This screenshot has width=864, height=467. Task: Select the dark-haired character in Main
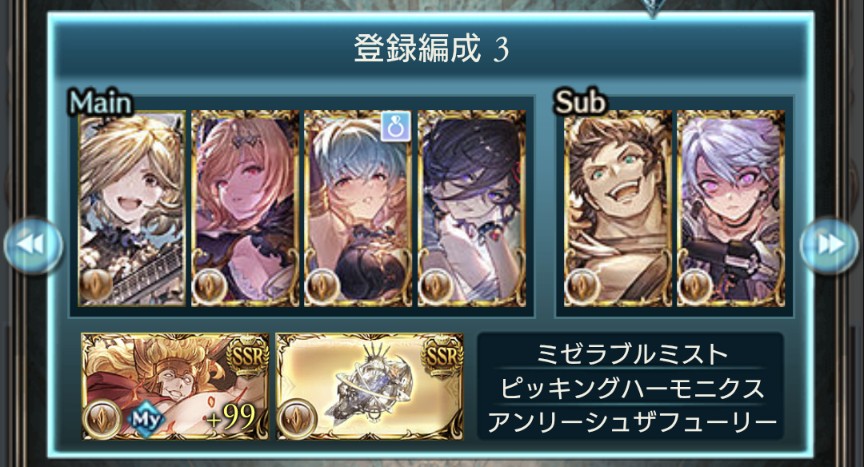(472, 208)
